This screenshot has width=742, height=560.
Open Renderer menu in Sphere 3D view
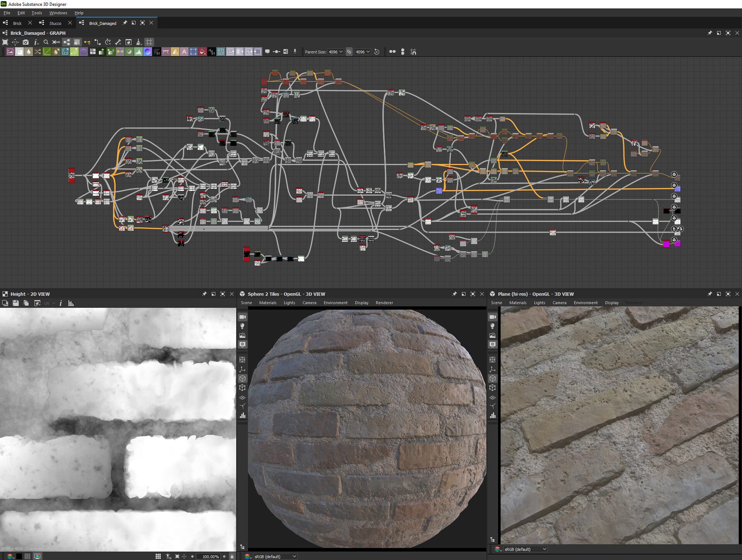[x=384, y=303]
